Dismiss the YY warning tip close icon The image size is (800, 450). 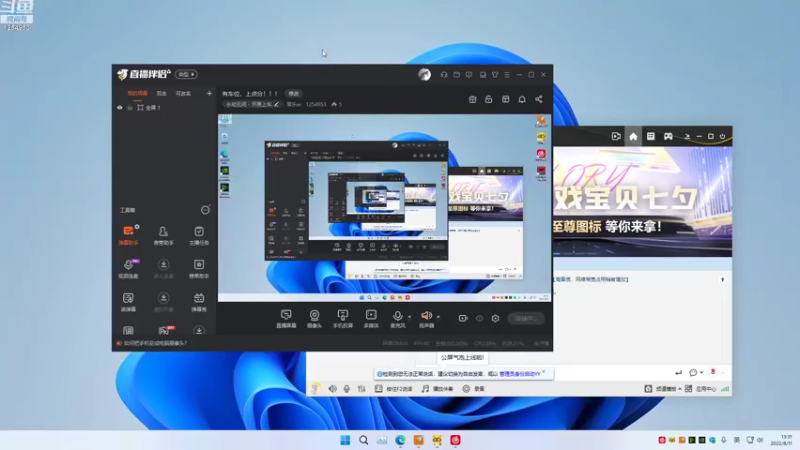tap(544, 372)
